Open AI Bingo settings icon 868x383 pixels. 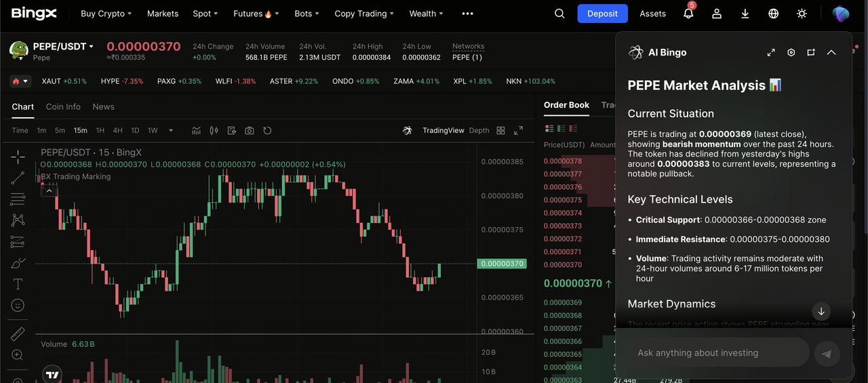click(x=791, y=52)
